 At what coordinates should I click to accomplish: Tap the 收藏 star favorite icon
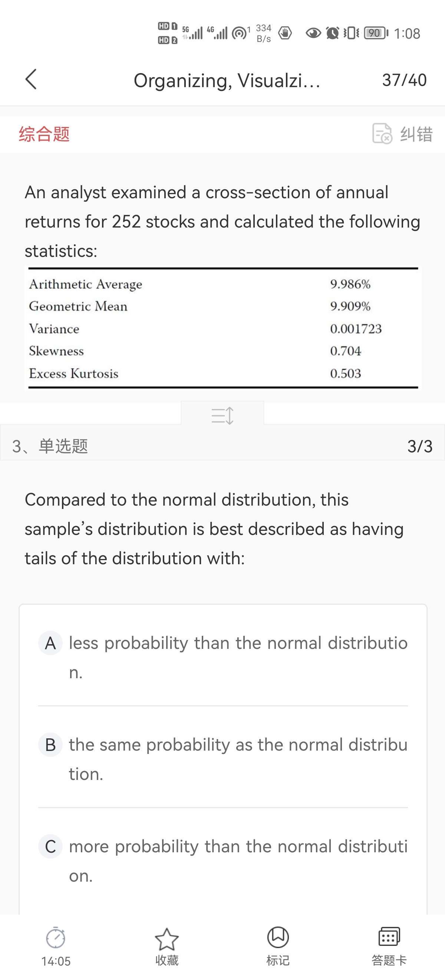coord(167,939)
